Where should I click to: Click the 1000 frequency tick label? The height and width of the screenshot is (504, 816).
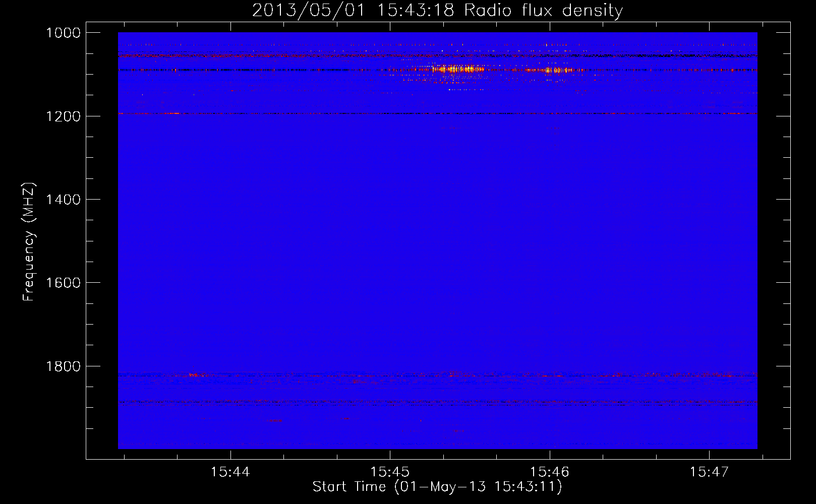63,33
